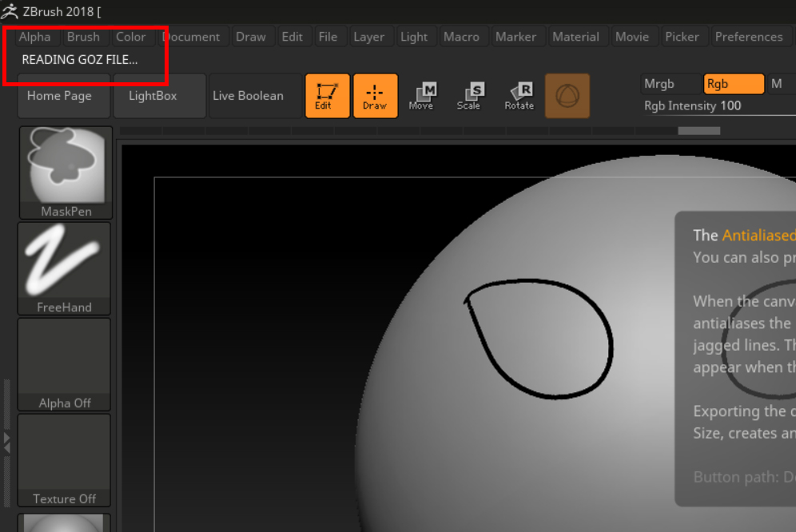Open the material sphere thumbnail selector
Screen dimensions: 796x532
point(64,523)
